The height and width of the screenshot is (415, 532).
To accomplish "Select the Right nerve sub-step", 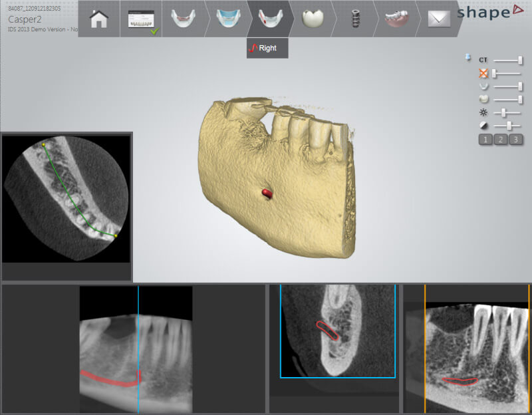I will (x=267, y=48).
